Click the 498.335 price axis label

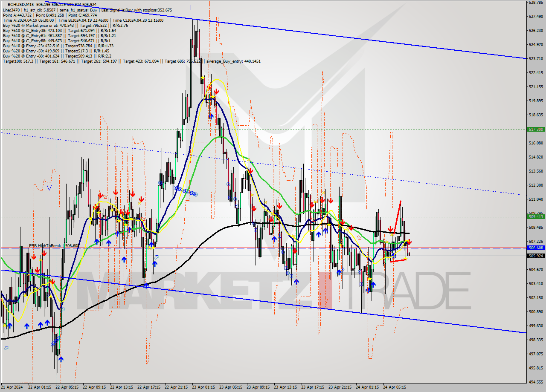click(535, 340)
